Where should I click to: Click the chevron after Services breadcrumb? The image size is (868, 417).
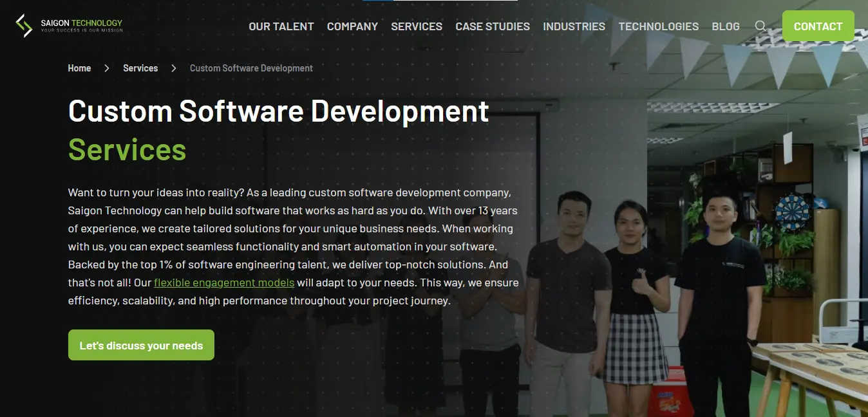(173, 68)
